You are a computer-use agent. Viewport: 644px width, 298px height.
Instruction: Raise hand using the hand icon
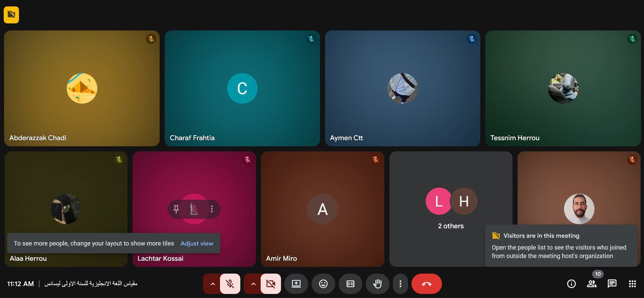(377, 284)
